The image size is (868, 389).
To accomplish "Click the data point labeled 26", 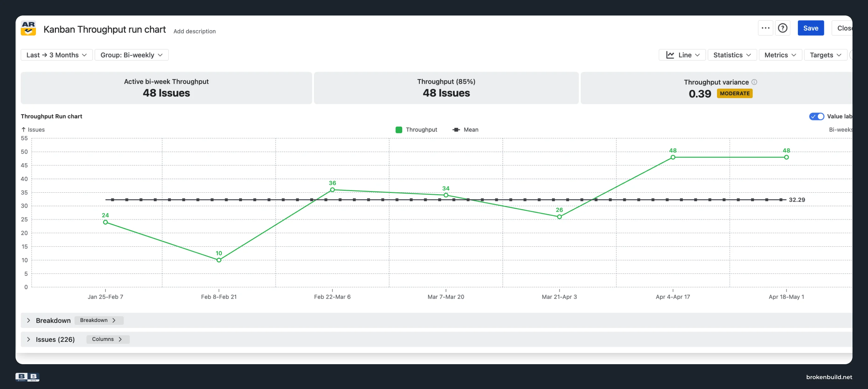I will pyautogui.click(x=559, y=217).
